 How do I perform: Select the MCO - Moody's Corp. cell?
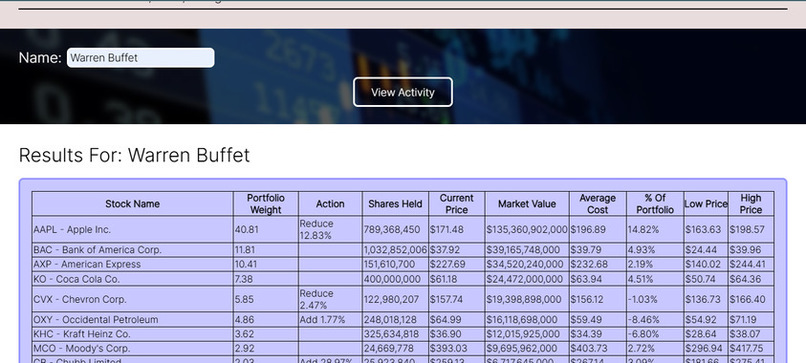point(133,348)
